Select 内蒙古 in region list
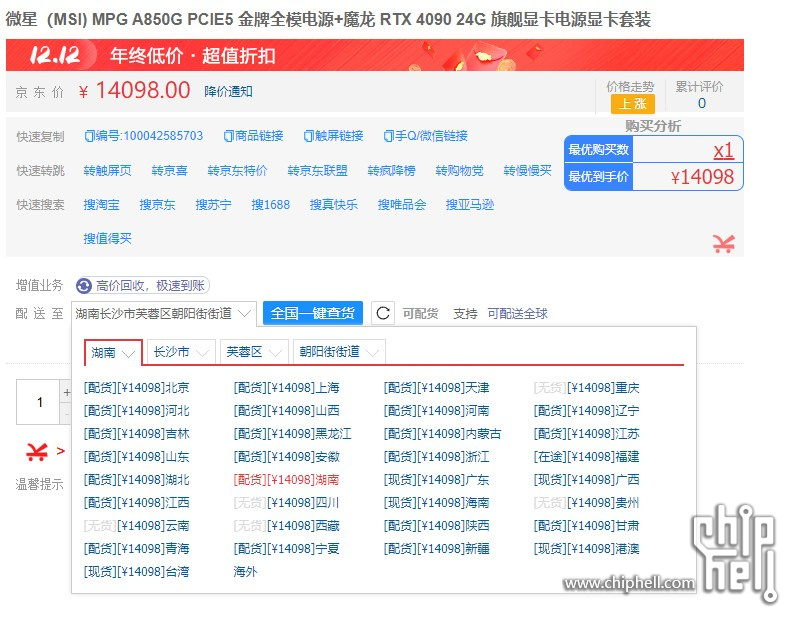791x618 pixels. click(x=442, y=433)
